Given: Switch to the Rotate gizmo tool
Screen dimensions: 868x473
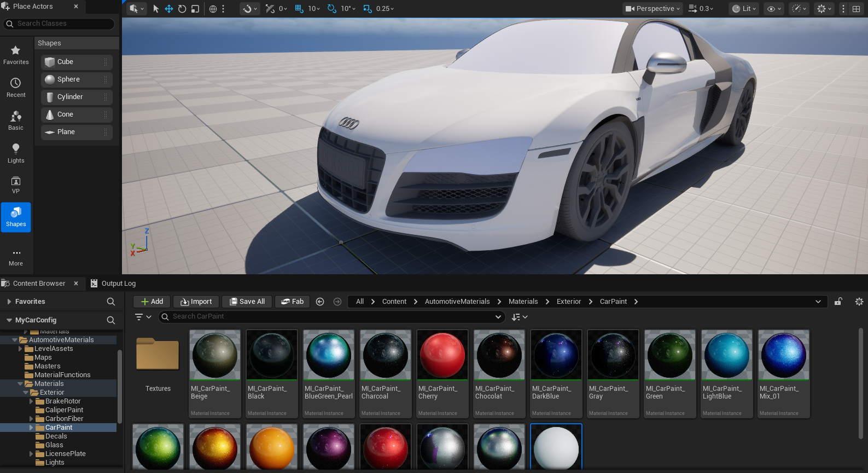Looking at the screenshot, I should [x=182, y=9].
